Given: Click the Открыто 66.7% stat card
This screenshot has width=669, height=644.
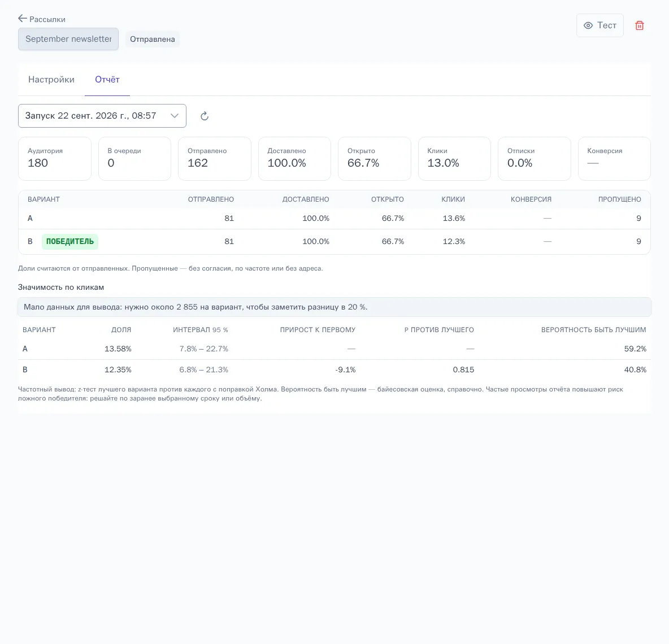Looking at the screenshot, I should (x=375, y=159).
